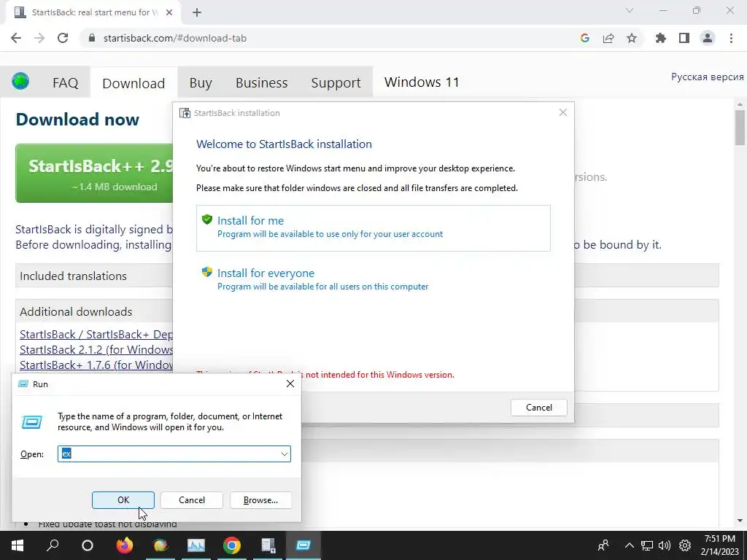Viewport: 747px width, 560px height.
Task: Open the FAQ tab
Action: [65, 83]
